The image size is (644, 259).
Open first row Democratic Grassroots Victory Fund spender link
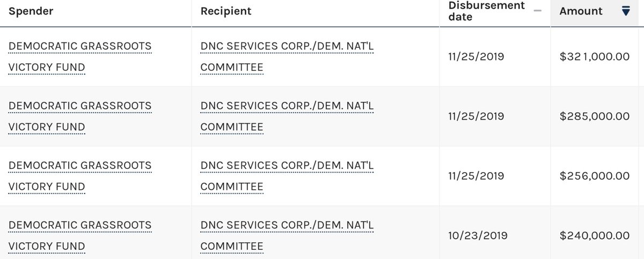tap(80, 57)
